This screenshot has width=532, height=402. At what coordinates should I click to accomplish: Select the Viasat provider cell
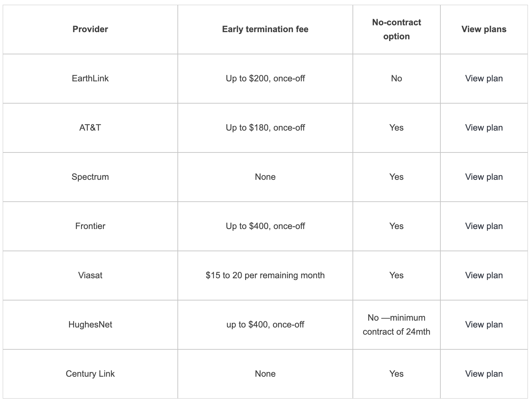90,276
